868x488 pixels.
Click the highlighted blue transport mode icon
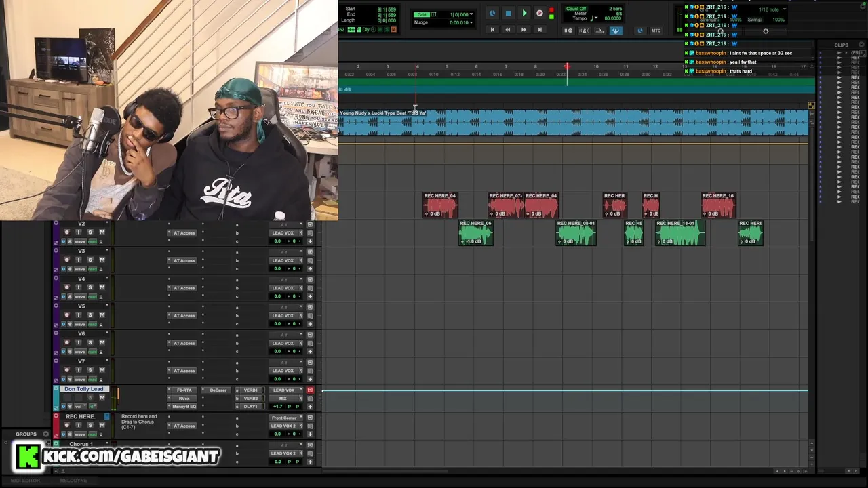tap(616, 30)
